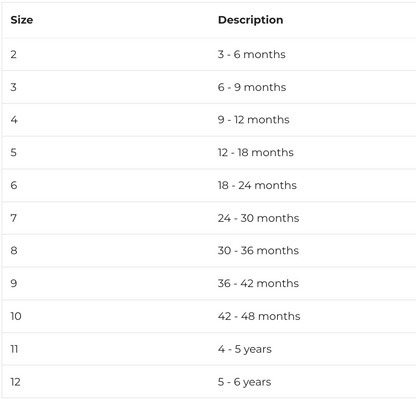The height and width of the screenshot is (399, 416).
Task: Click the 4 - 5 years text
Action: [x=245, y=349]
